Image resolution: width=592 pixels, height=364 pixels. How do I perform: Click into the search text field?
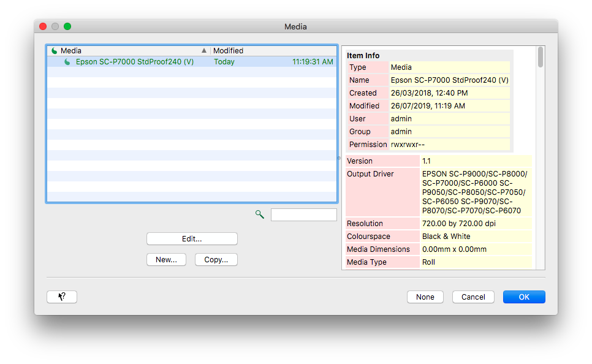[x=304, y=215]
